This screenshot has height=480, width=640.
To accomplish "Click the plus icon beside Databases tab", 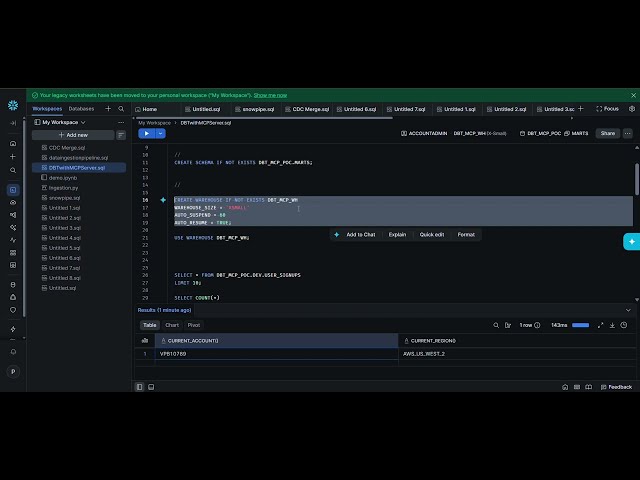I will tap(108, 109).
